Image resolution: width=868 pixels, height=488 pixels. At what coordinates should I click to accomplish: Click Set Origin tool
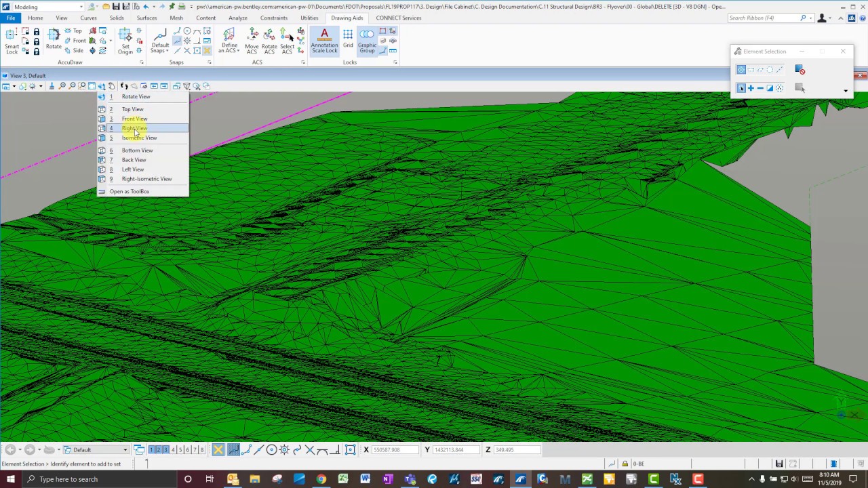(x=125, y=42)
